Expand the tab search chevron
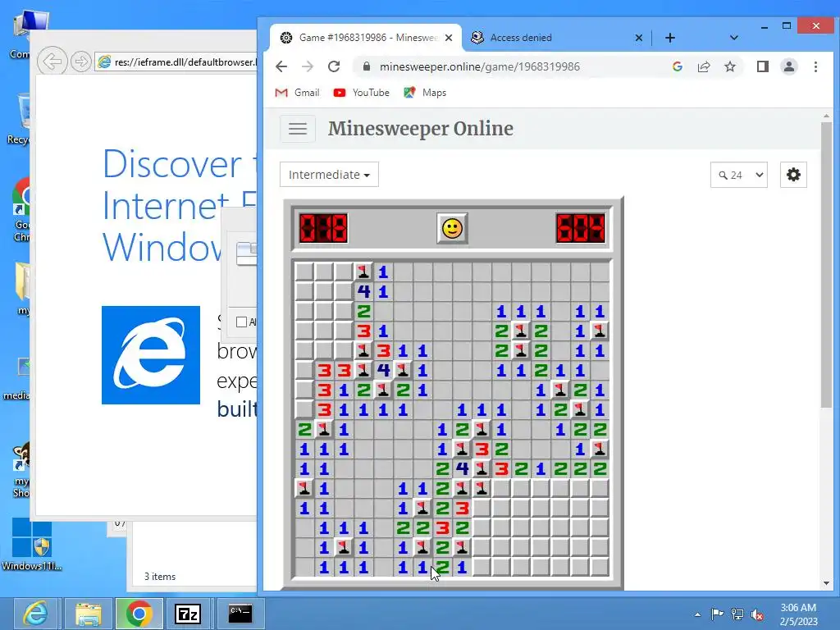This screenshot has width=840, height=630. [x=734, y=38]
